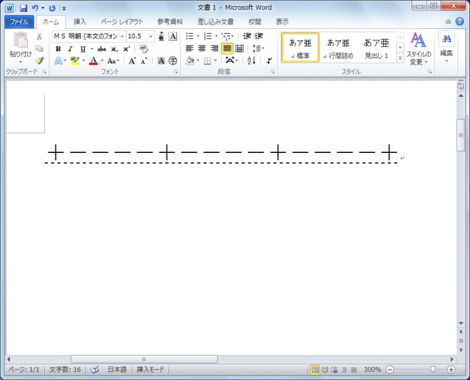Toggle Italic formatting
Image resolution: width=470 pixels, height=380 pixels.
click(x=70, y=49)
